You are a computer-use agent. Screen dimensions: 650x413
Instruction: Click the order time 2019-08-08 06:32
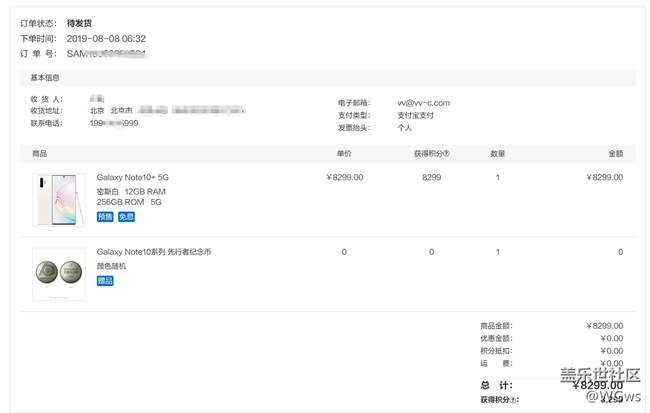pos(106,39)
